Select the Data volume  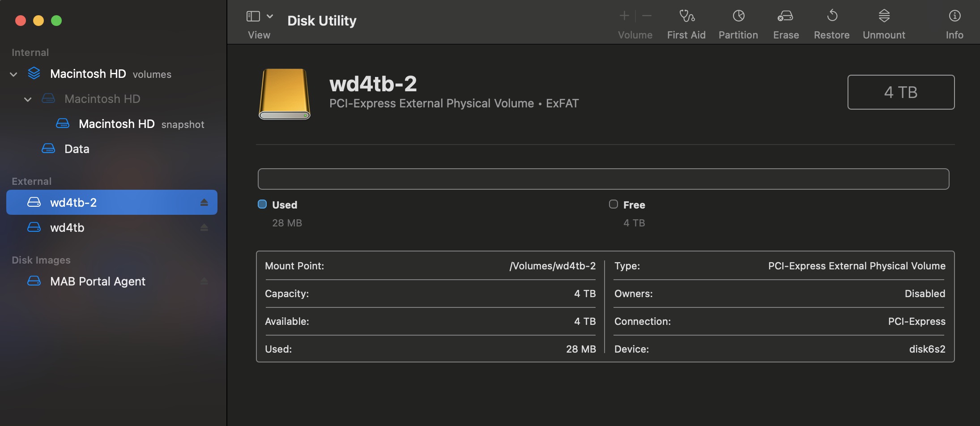point(77,149)
